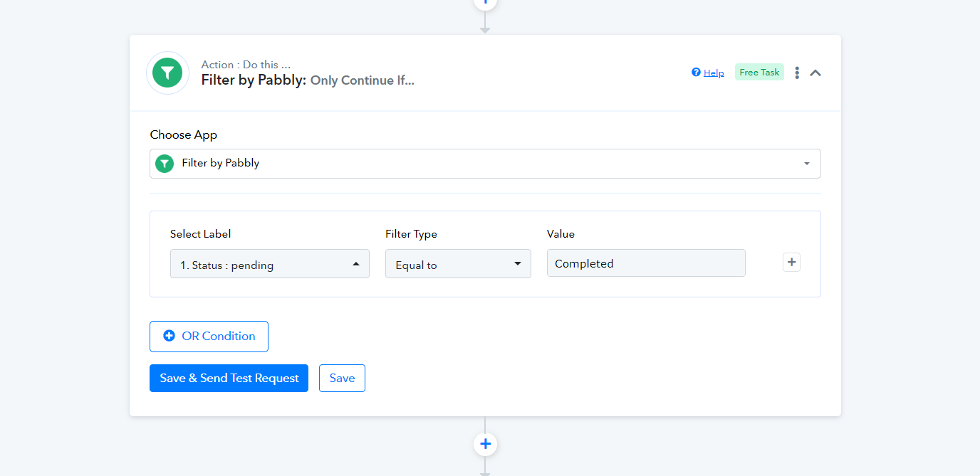This screenshot has height=476, width=980.
Task: Open the Filter Type dropdown set to Equal to
Action: pyautogui.click(x=458, y=264)
